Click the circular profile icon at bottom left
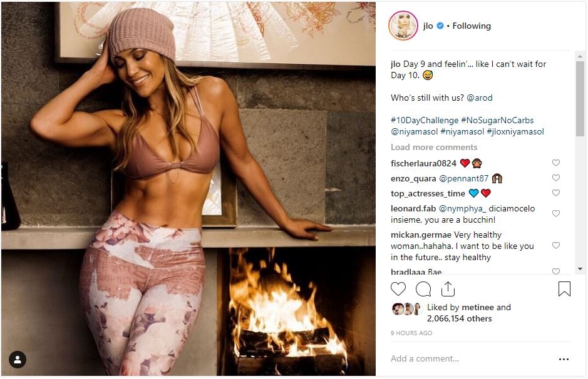Viewport: 588px width, 379px height. [x=17, y=360]
